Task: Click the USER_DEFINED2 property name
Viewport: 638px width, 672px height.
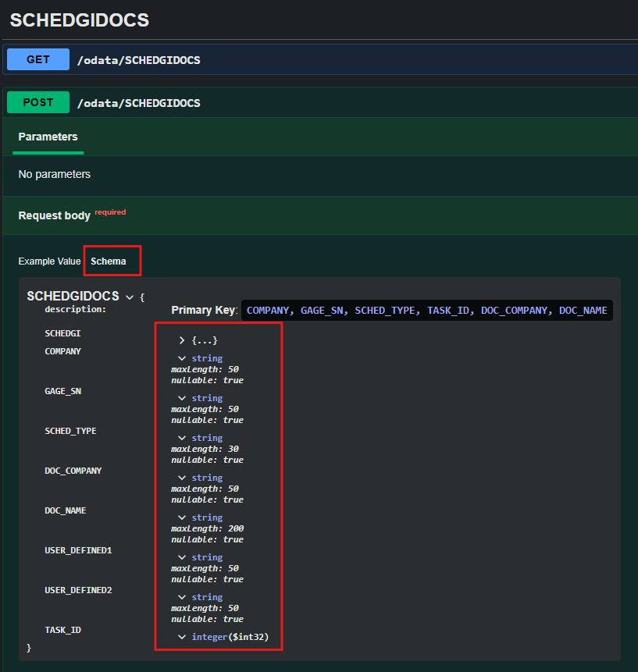Action: click(78, 591)
